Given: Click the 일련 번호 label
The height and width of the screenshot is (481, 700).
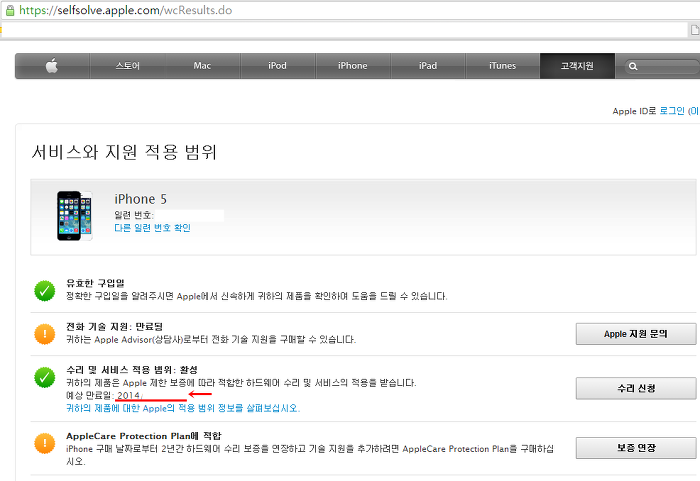Looking at the screenshot, I should (133, 215).
